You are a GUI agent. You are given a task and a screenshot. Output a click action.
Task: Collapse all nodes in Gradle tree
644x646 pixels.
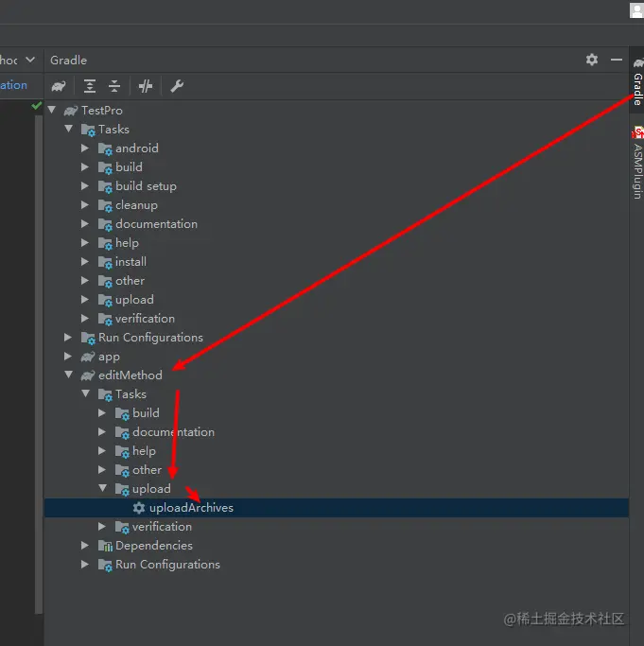[x=114, y=86]
